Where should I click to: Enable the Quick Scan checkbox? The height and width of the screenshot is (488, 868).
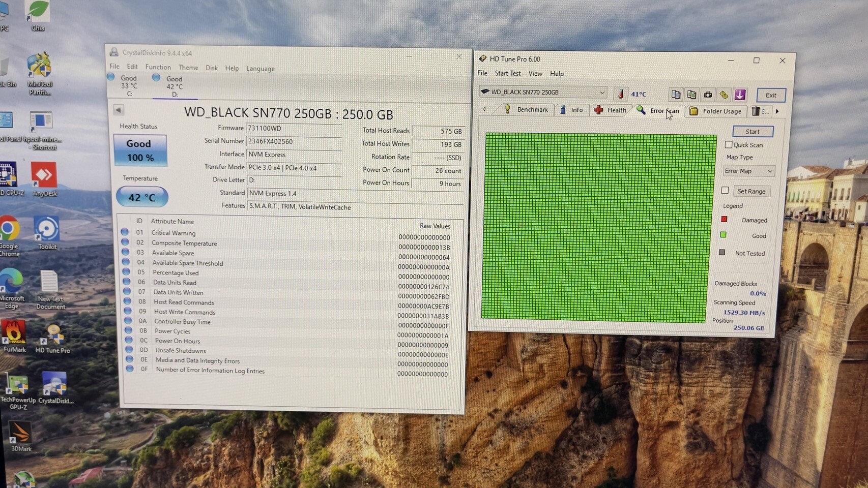(x=729, y=145)
